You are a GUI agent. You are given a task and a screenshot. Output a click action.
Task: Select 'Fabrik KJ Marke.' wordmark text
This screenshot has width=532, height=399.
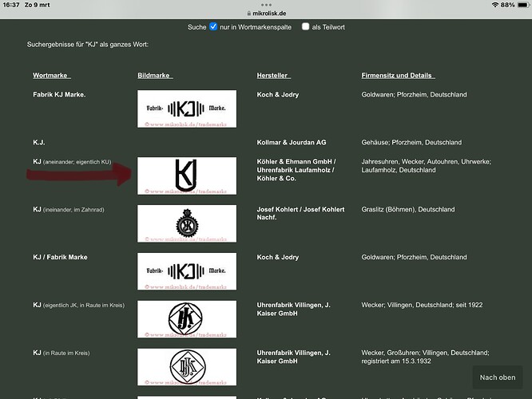point(59,95)
